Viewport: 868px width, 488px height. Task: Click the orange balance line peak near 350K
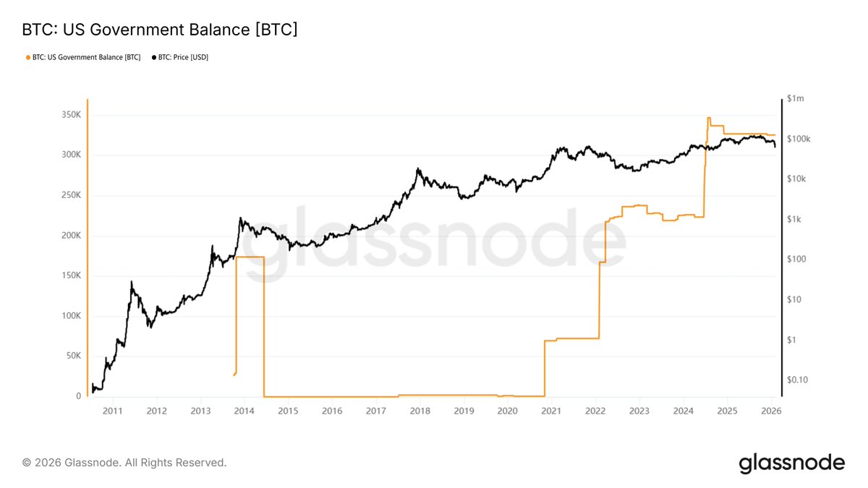tap(709, 119)
